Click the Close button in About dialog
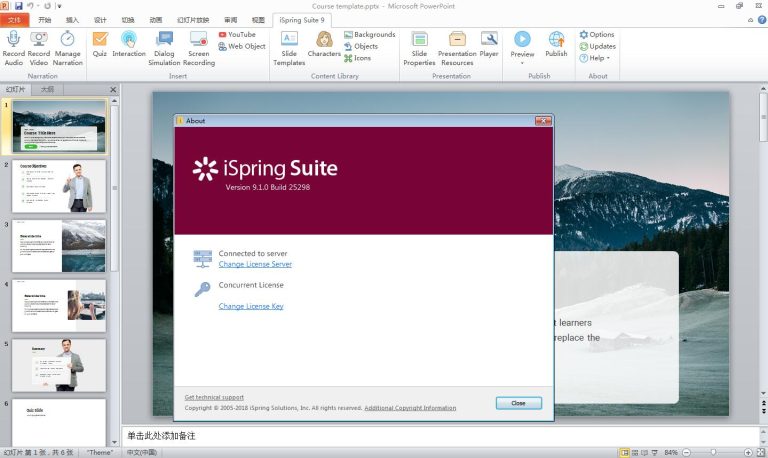Image resolution: width=768 pixels, height=458 pixels. coord(519,403)
